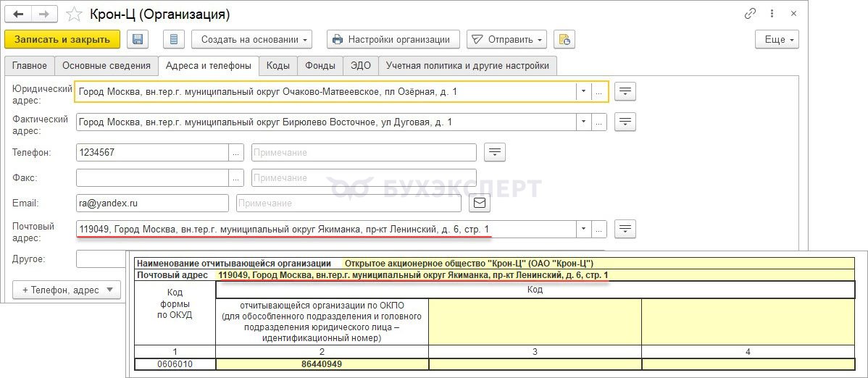This screenshot has width=868, height=378.
Task: Open Настройки организации
Action: click(393, 39)
